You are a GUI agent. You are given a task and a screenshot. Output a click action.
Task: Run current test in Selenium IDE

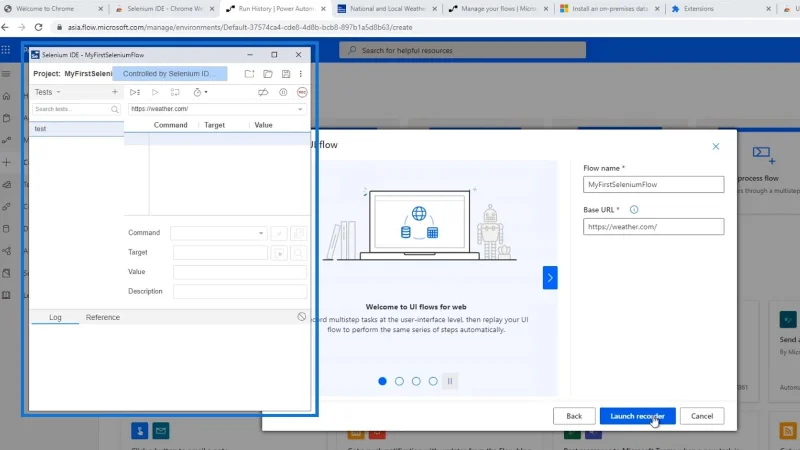155,92
